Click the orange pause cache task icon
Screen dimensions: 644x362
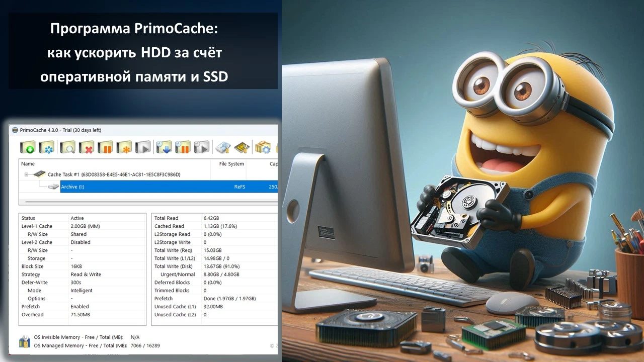105,147
